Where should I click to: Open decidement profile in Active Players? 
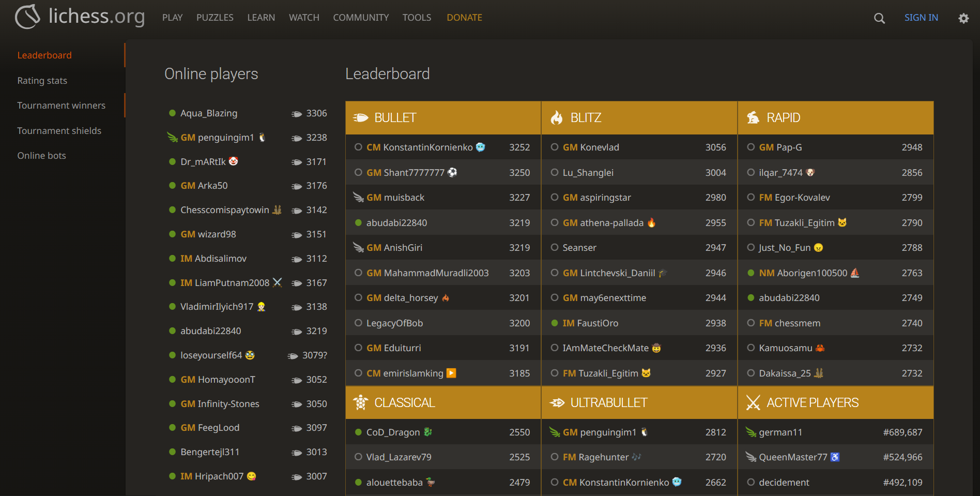click(784, 483)
